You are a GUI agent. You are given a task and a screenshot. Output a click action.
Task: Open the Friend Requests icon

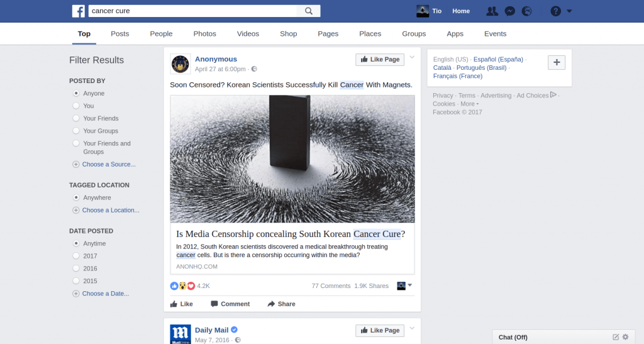click(492, 11)
